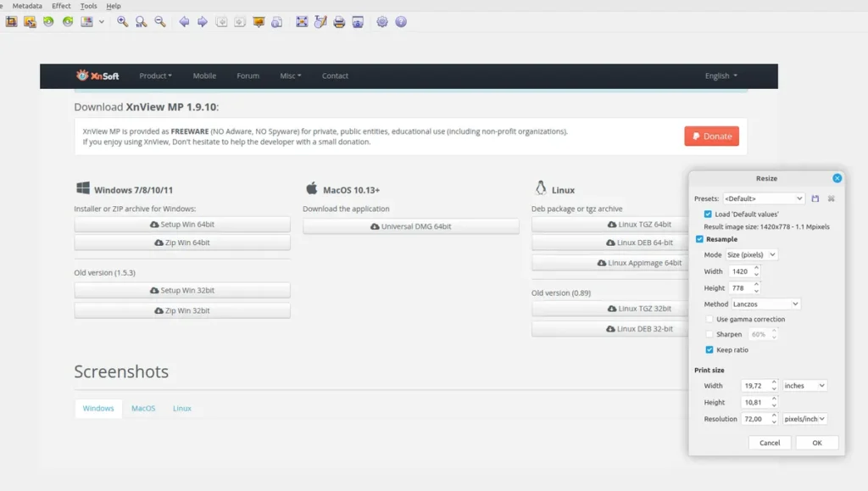The width and height of the screenshot is (868, 491).
Task: Enable Use gamma correction checkbox
Action: tap(709, 319)
